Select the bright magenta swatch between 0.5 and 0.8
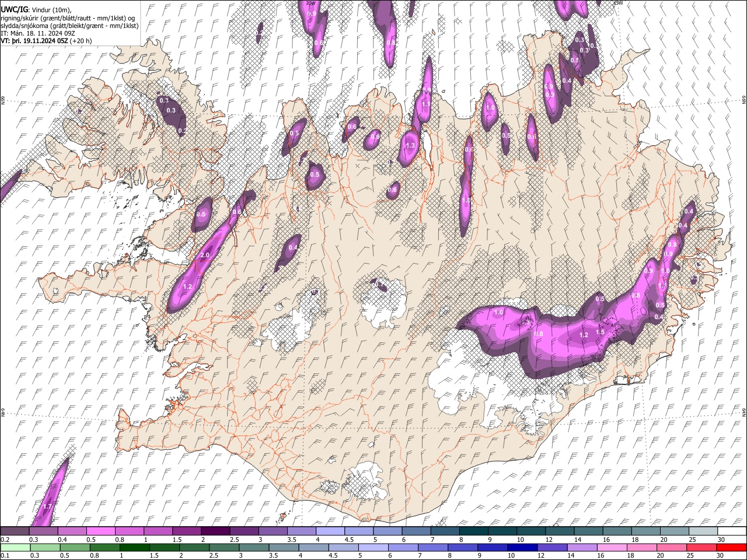 tap(100, 531)
